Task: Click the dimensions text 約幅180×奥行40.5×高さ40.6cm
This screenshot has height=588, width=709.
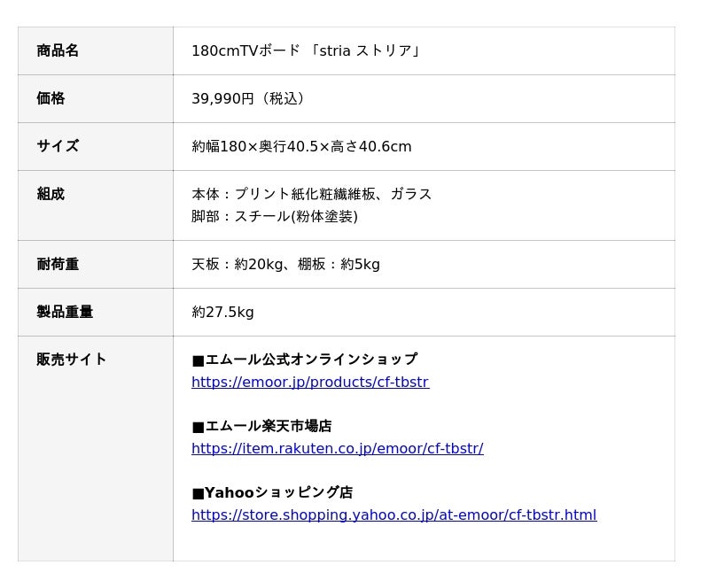Action: 301,146
